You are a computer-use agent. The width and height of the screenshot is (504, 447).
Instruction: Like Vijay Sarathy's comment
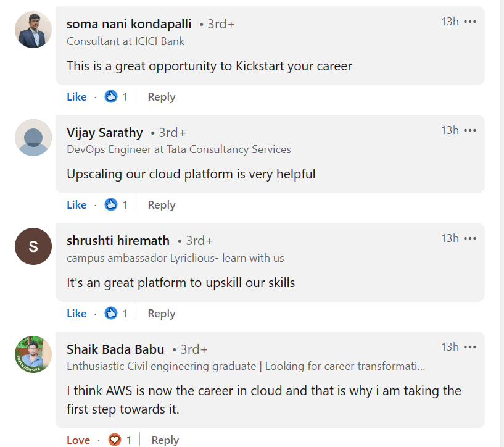76,205
